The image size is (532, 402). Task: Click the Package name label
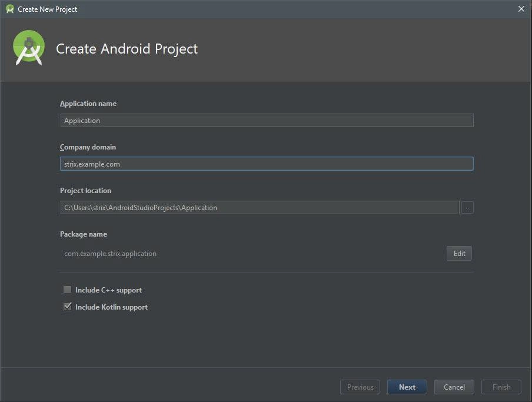tap(84, 234)
